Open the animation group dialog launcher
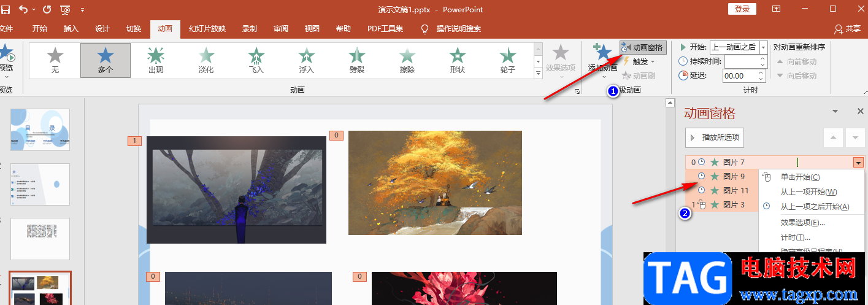Screen dimensions: 868x305 click(x=577, y=91)
